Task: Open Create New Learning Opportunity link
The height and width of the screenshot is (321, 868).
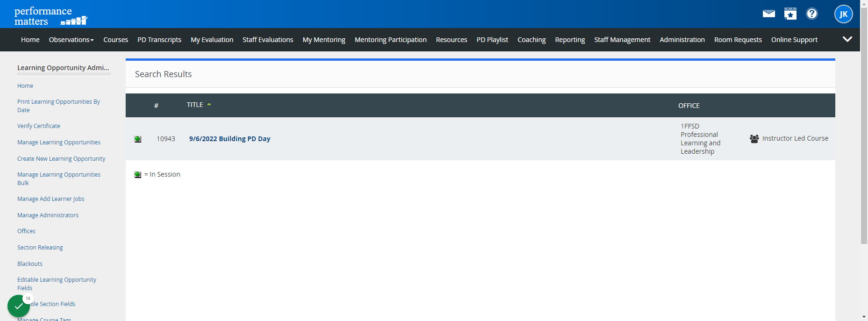Action: pyautogui.click(x=61, y=158)
